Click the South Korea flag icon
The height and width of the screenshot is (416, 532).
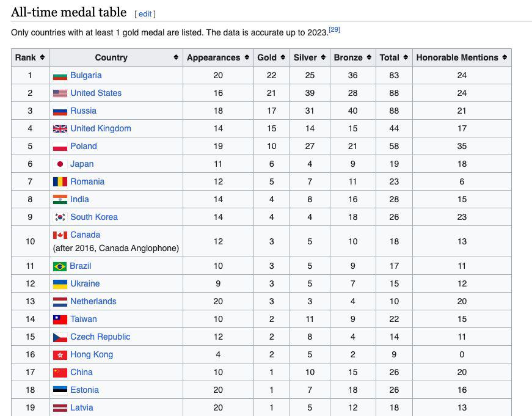(60, 217)
